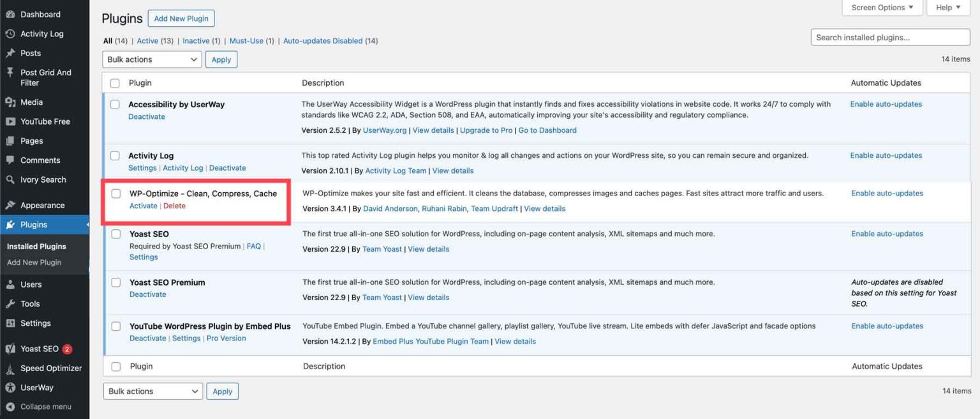Open the Comments bubble icon
Image resolution: width=980 pixels, height=419 pixels.
tap(9, 160)
